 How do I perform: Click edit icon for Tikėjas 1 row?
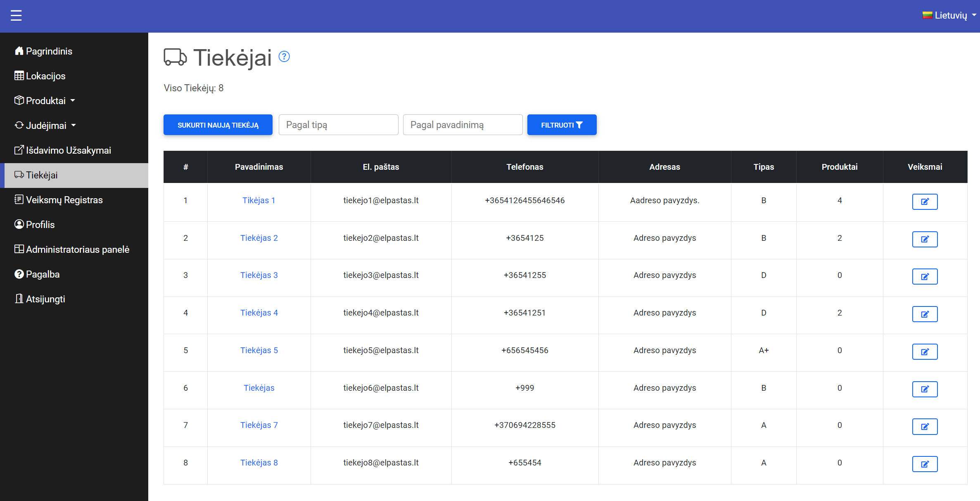pos(925,202)
